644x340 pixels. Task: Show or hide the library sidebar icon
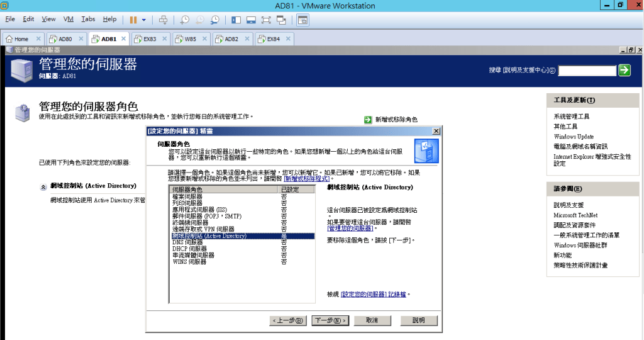236,20
